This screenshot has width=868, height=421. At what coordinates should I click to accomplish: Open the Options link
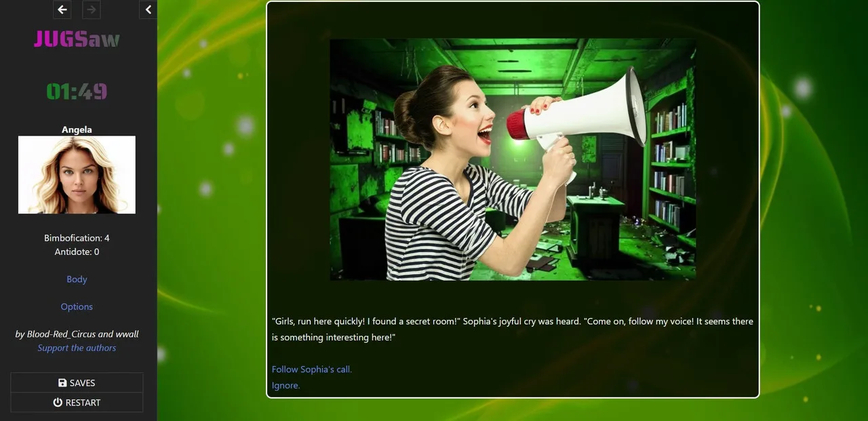77,306
